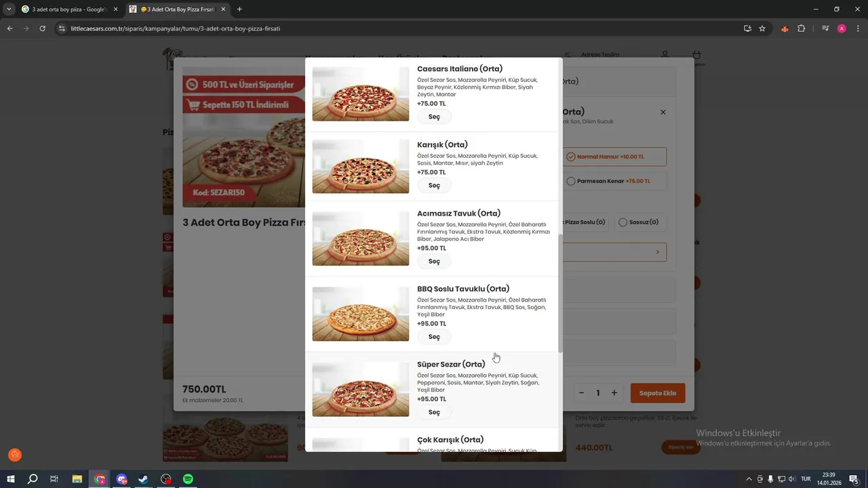Open Windows search from taskbar
The height and width of the screenshot is (488, 868).
[x=33, y=479]
